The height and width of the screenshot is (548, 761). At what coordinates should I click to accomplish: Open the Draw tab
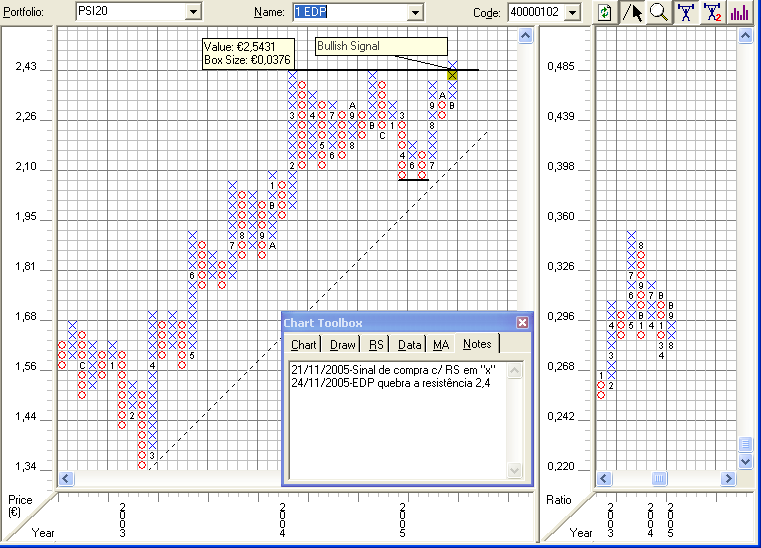point(342,344)
